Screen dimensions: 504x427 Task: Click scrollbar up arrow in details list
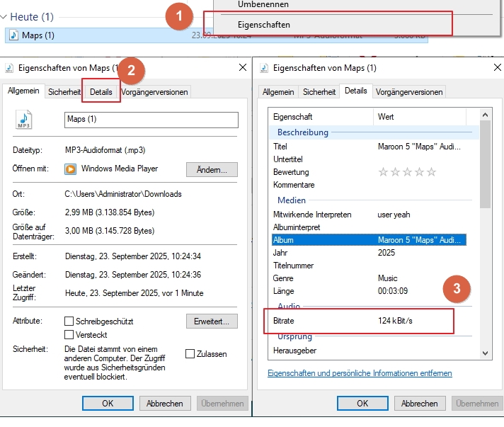[486, 115]
